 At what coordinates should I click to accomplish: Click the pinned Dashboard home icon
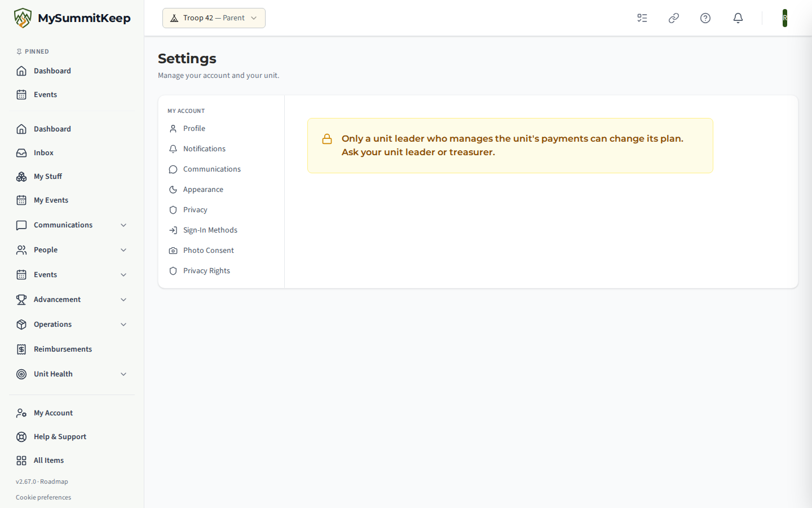tap(21, 71)
